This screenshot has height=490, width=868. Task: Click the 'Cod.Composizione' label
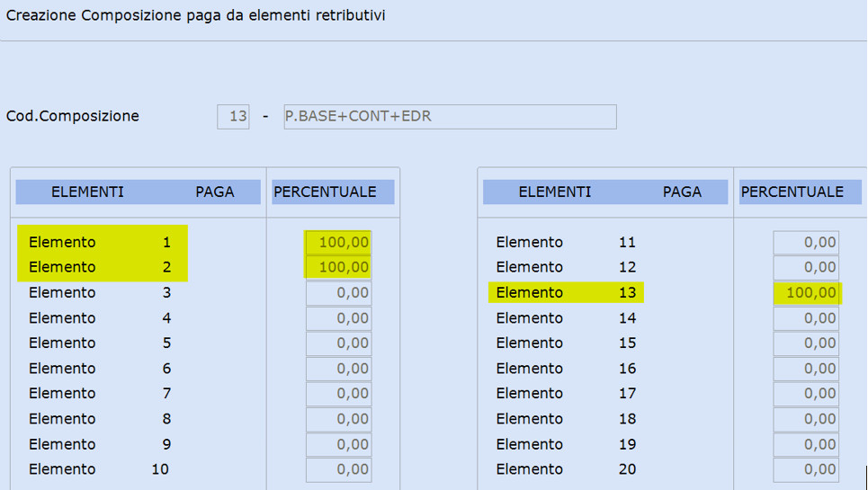point(73,116)
